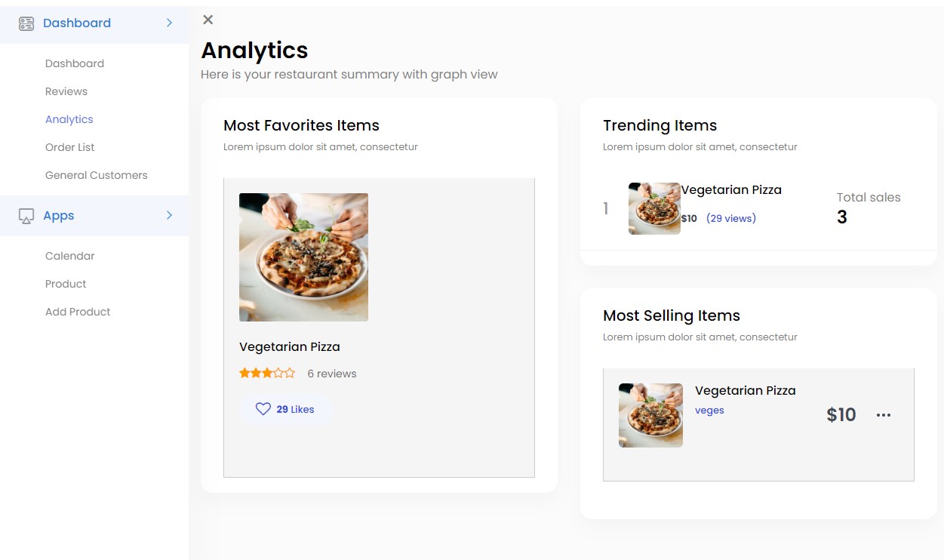Open the three-dot menu on Vegetarian Pizza

tap(883, 414)
